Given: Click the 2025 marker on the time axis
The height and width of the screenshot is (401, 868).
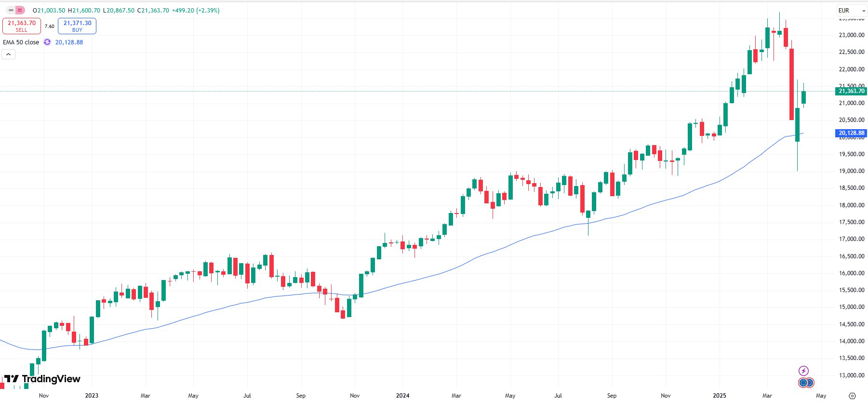Looking at the screenshot, I should [719, 396].
